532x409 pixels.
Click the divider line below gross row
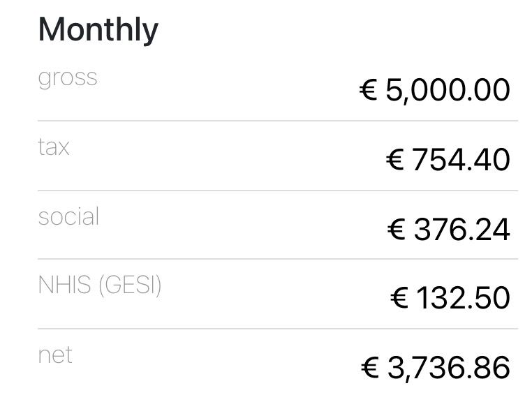(x=278, y=121)
